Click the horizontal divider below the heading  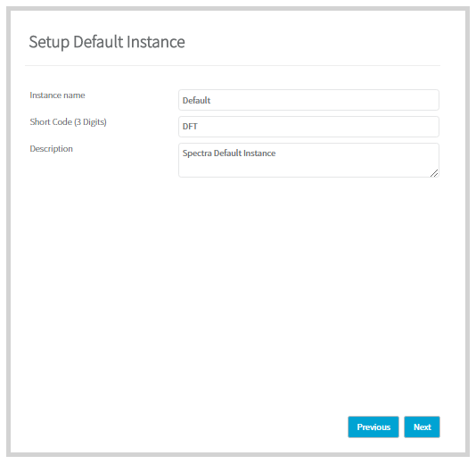tap(233, 65)
